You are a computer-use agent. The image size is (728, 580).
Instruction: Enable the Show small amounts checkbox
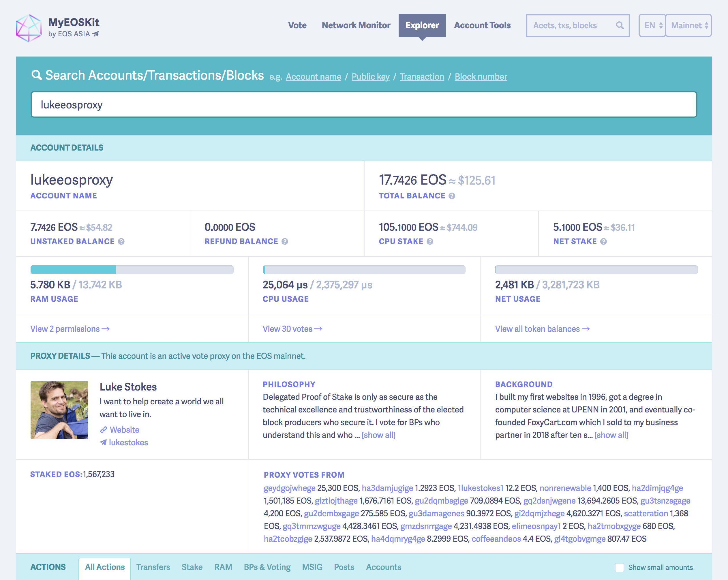point(619,568)
